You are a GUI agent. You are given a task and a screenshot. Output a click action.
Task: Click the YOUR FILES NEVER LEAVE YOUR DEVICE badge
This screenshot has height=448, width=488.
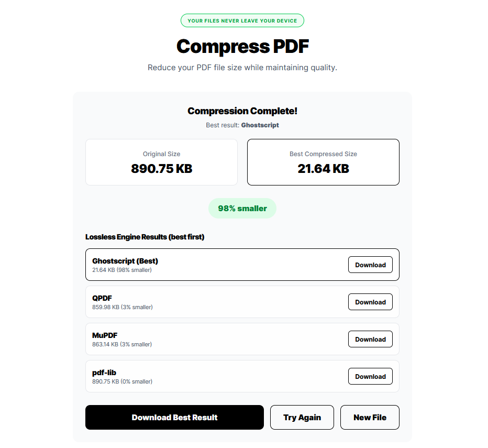tap(242, 20)
